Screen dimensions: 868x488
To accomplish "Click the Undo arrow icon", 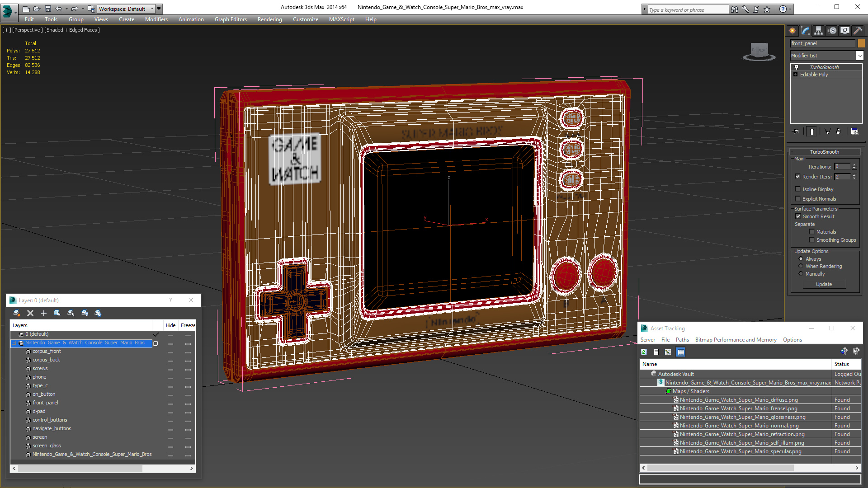I will [x=58, y=9].
